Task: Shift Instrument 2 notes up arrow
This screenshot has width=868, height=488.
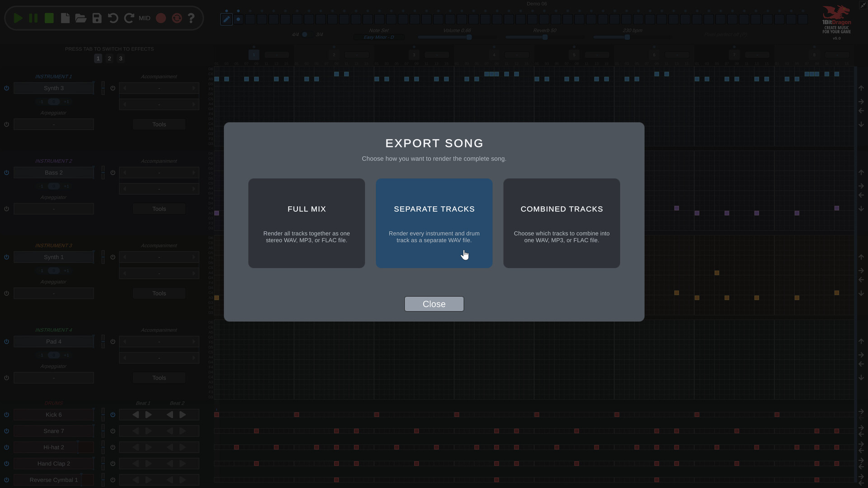Action: [861, 173]
